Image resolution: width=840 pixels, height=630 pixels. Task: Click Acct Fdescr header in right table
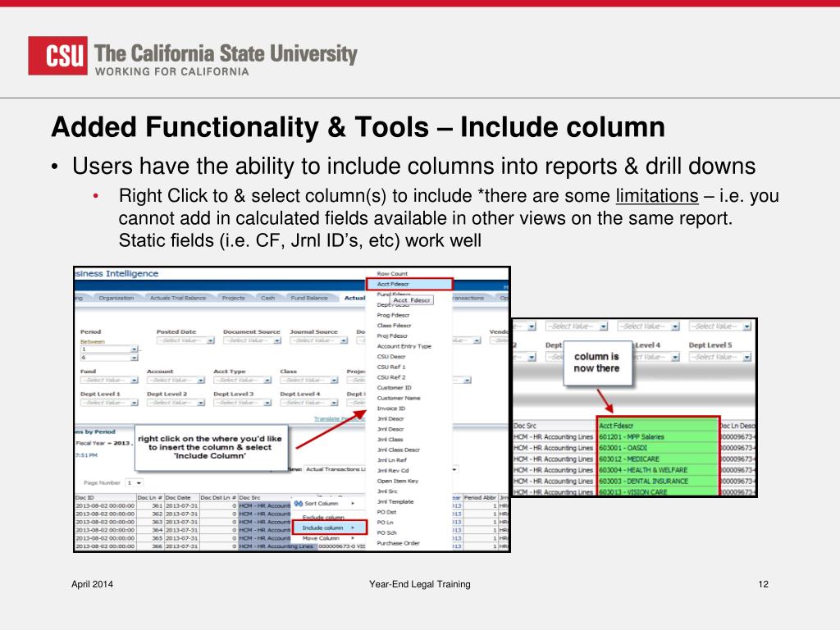[658, 426]
